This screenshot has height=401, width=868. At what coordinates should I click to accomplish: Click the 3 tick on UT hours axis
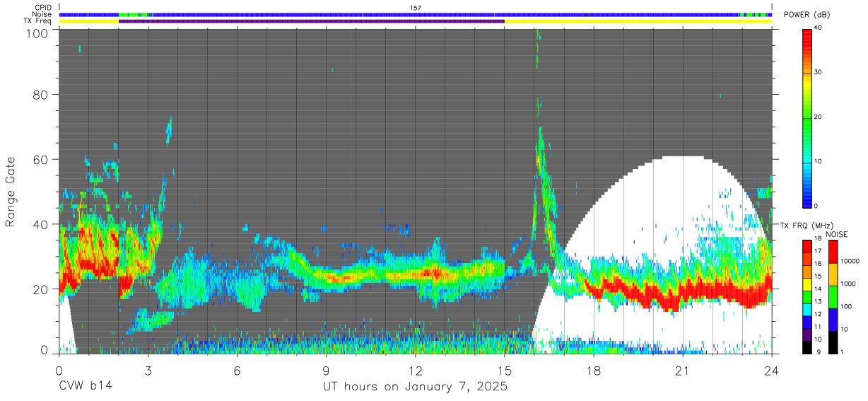coord(148,369)
